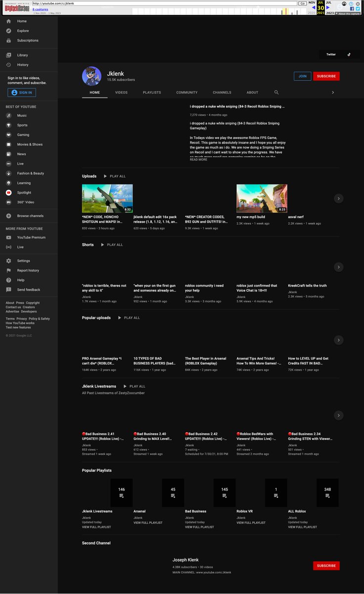Switch to the Channels tab

tap(222, 93)
